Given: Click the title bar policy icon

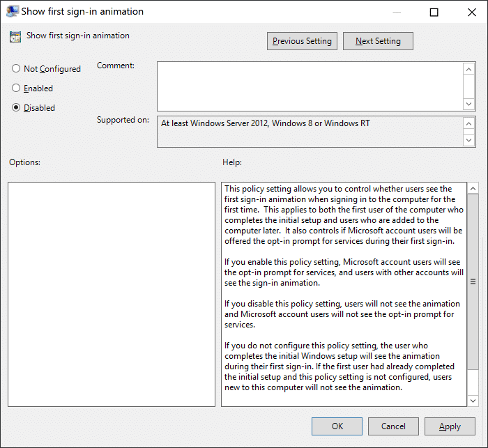Looking at the screenshot, I should click(12, 12).
